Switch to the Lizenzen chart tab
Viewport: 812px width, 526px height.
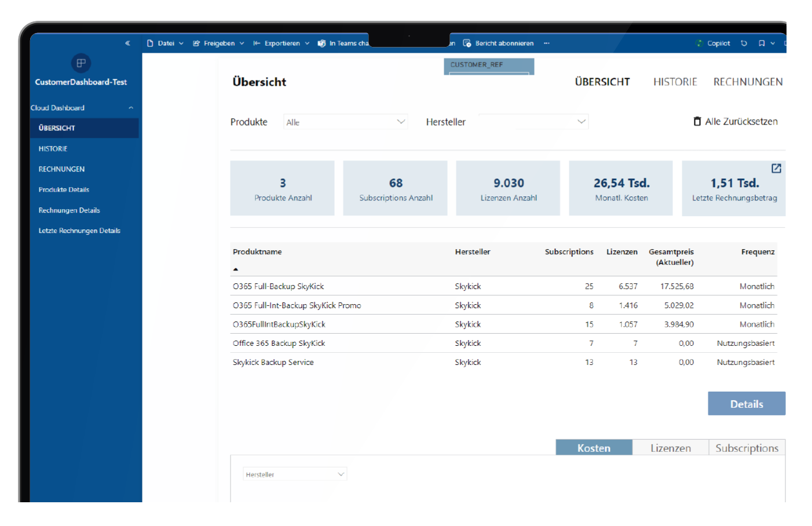pyautogui.click(x=670, y=448)
